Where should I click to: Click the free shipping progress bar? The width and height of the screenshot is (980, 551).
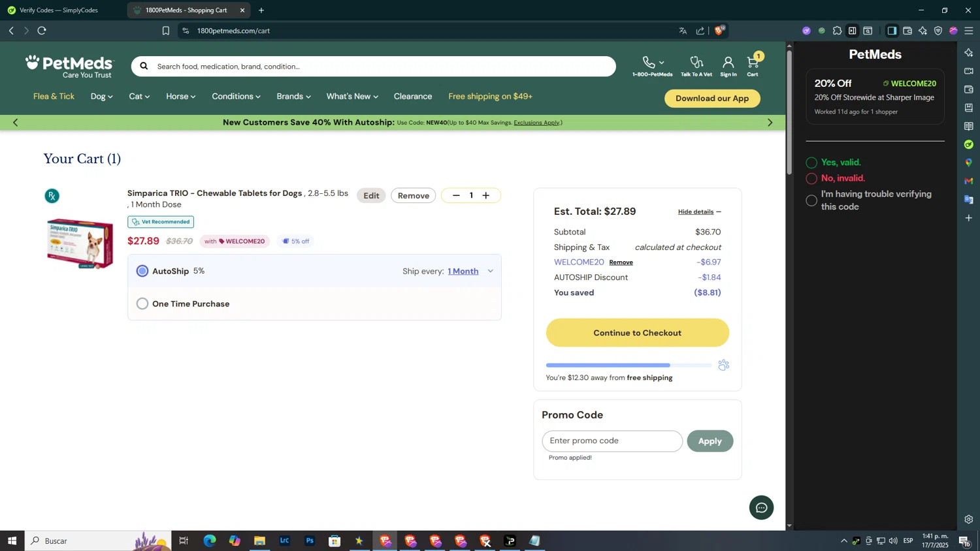click(x=629, y=365)
